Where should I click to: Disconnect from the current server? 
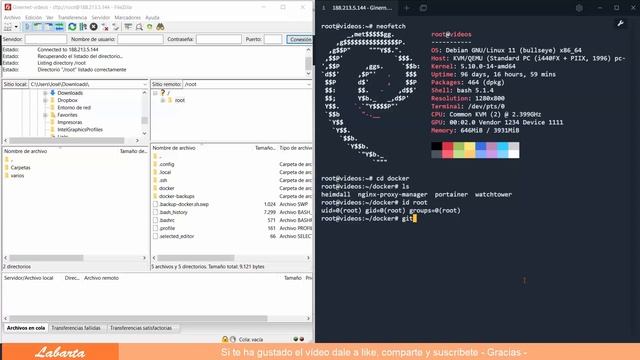(x=105, y=27)
